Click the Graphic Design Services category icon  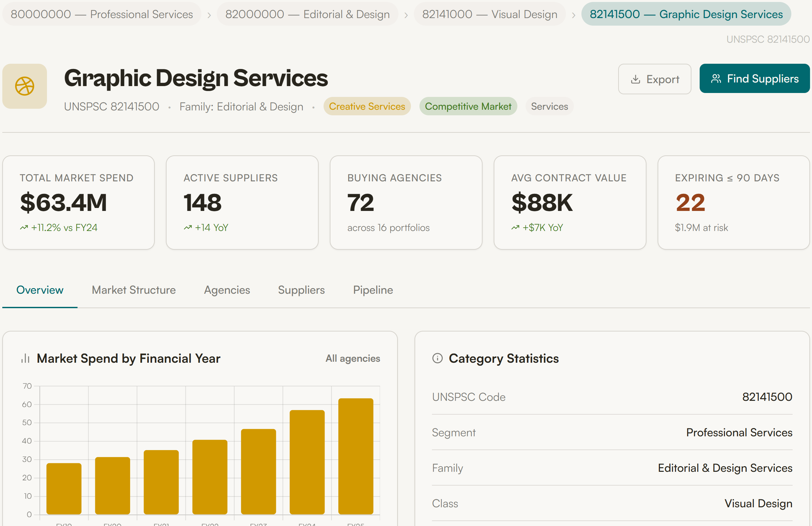coord(25,86)
